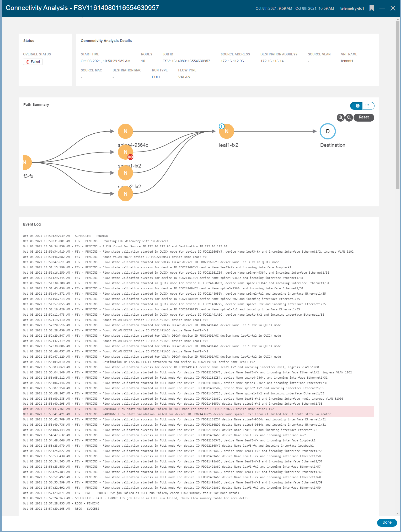Click the page vertical scrollbar thumb
This screenshot has width=401, height=532.
398,105
